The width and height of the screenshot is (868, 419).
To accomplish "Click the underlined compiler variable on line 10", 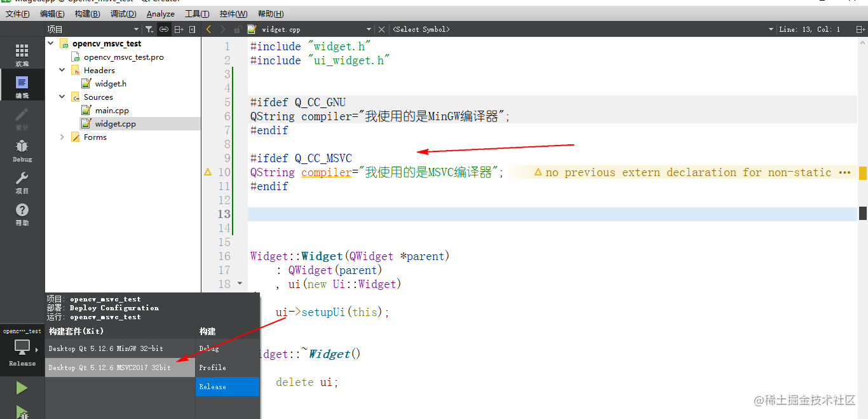I will coord(326,172).
